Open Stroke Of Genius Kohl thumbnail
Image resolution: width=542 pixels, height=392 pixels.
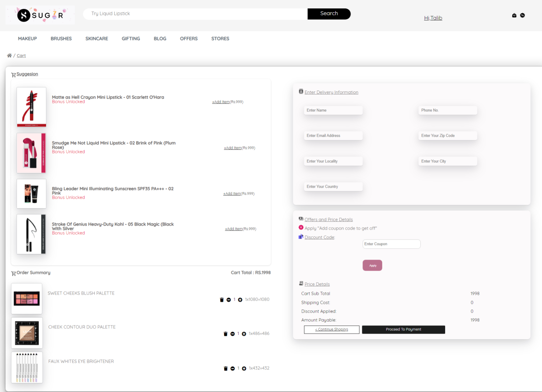[x=31, y=234]
